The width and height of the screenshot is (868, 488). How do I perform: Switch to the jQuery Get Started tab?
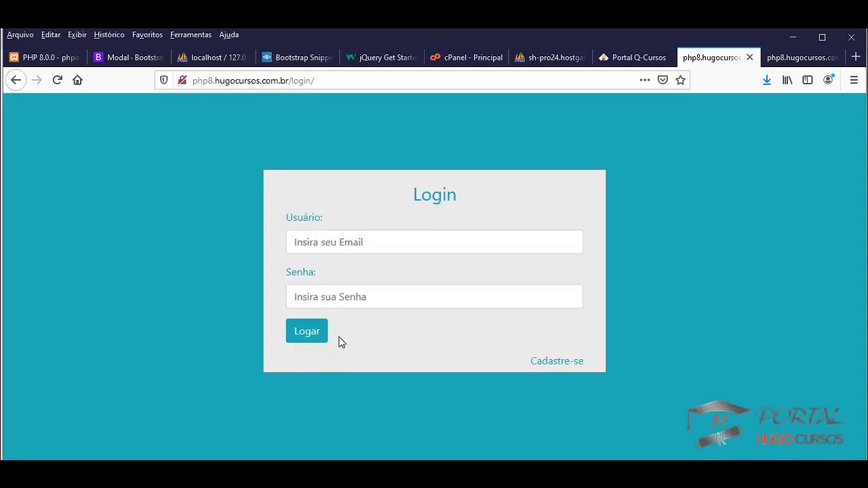[x=381, y=58]
